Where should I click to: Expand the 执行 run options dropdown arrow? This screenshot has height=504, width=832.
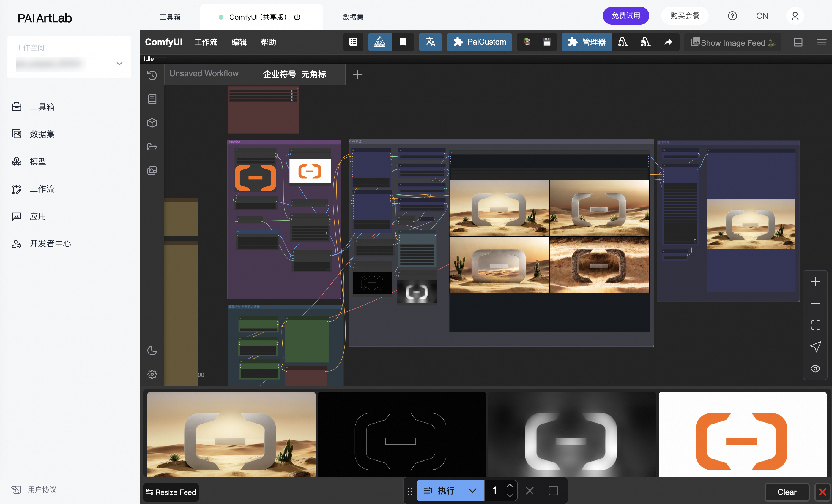[472, 491]
